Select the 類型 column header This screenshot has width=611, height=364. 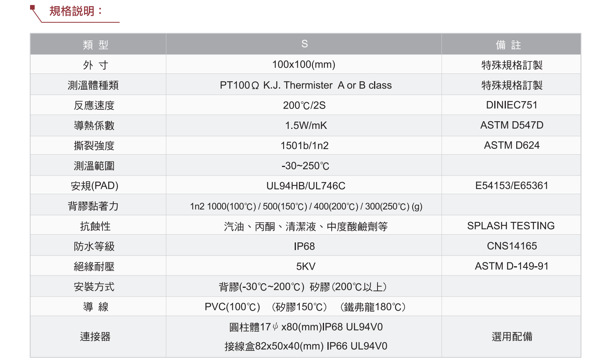(96, 45)
